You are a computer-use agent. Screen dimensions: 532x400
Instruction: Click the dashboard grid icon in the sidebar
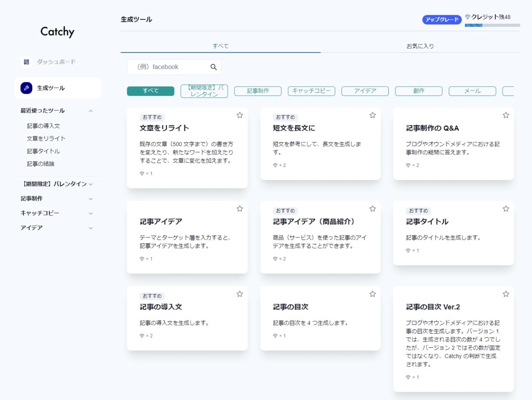coord(26,62)
